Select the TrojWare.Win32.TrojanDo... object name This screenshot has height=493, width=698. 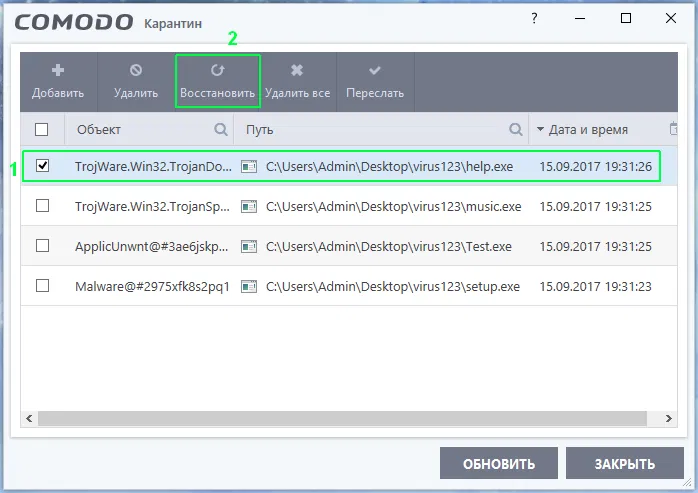(x=153, y=167)
